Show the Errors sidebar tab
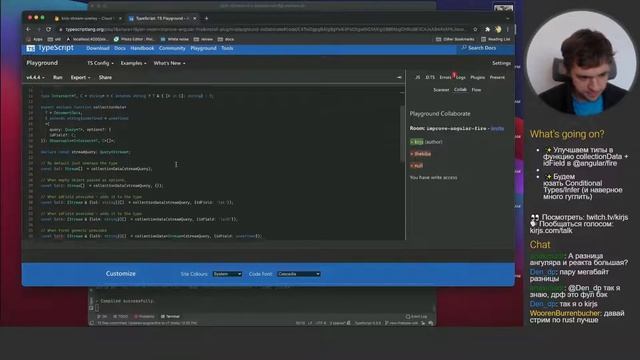640x360 pixels. pos(445,77)
